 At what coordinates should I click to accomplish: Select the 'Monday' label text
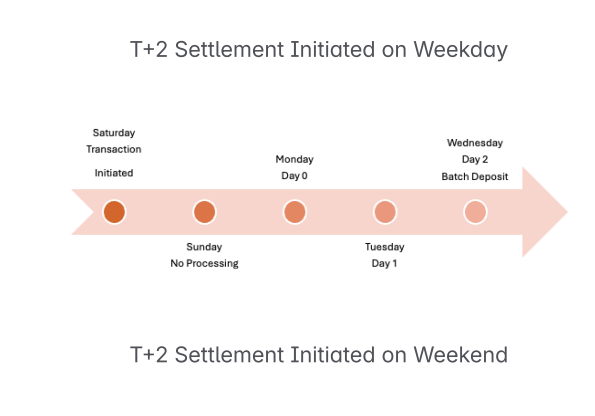tap(294, 159)
